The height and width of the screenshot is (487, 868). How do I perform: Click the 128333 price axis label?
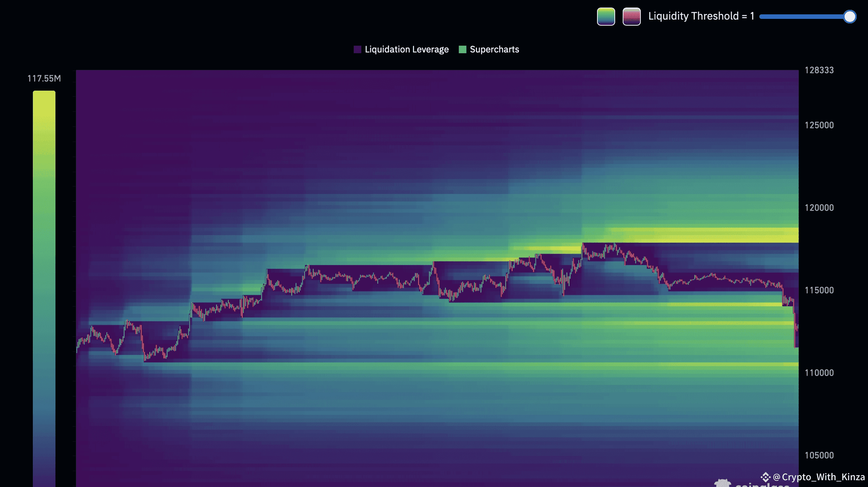[819, 70]
